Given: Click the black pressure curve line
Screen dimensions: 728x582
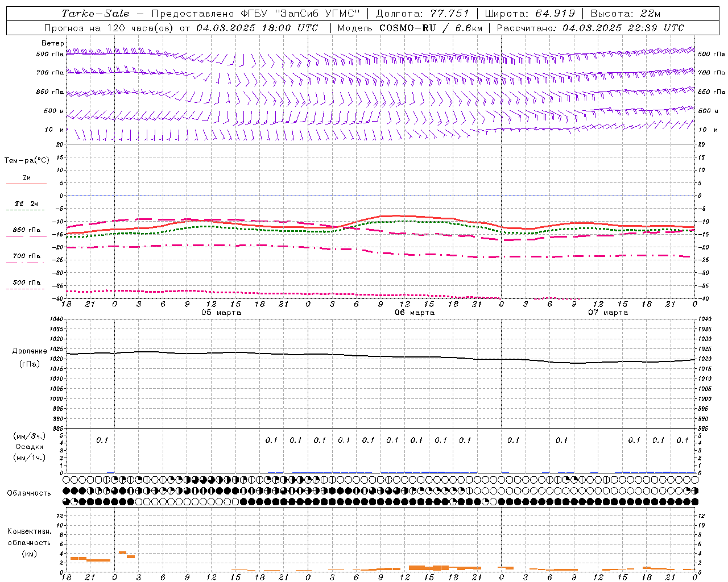Looking at the screenshot, I should 381,356.
